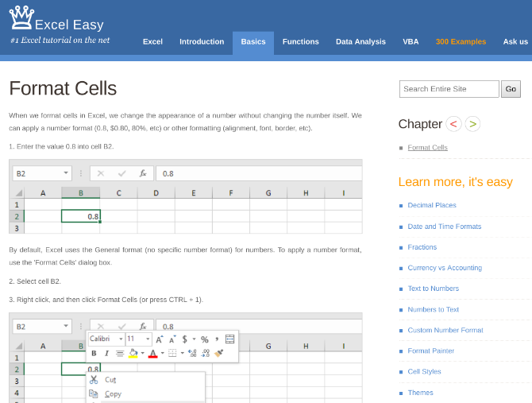This screenshot has width=532, height=403.
Task: Click the yellow fill color bucket icon
Action: tap(133, 354)
